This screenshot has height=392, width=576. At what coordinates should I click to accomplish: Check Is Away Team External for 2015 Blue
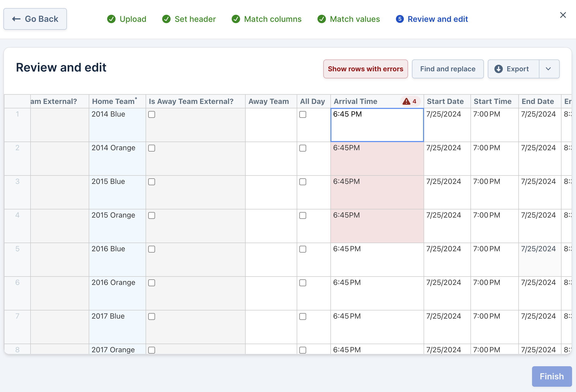pyautogui.click(x=152, y=182)
